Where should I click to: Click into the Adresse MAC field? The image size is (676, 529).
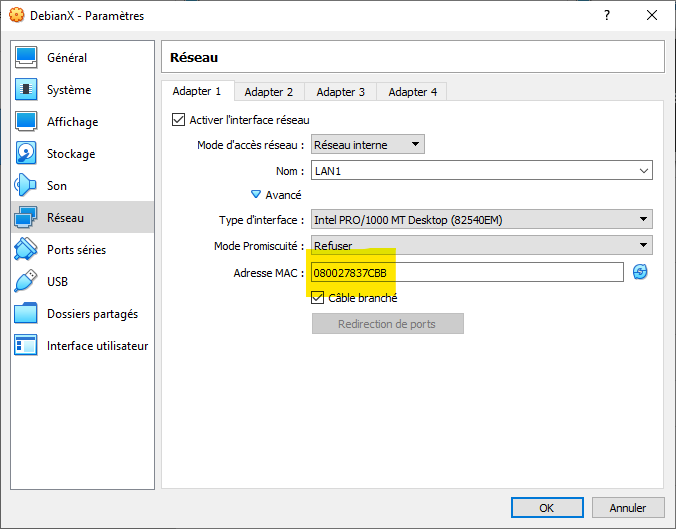coord(467,272)
